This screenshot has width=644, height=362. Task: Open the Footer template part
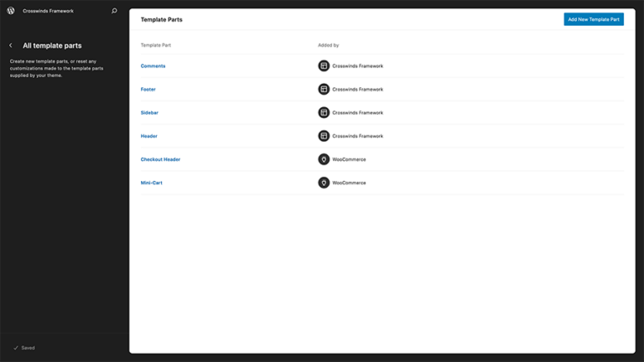(x=148, y=90)
